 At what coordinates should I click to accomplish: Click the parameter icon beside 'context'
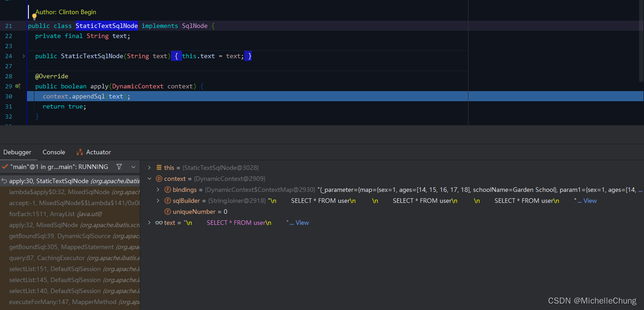(159, 179)
